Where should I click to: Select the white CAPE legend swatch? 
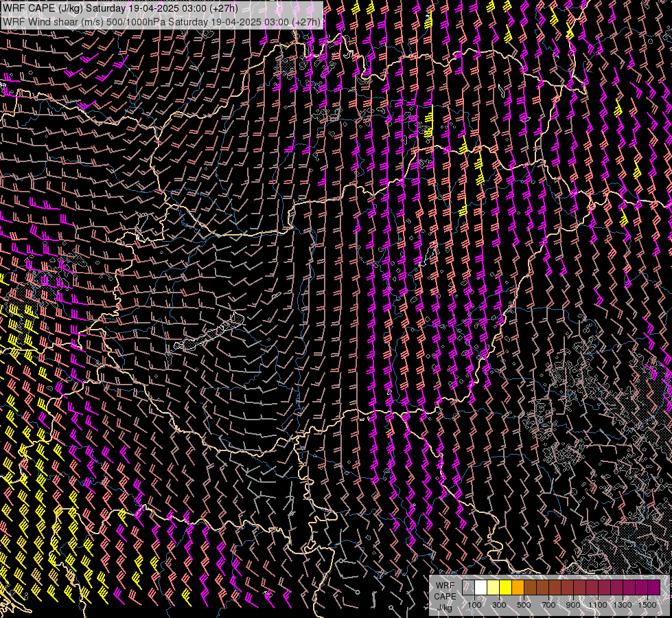(481, 588)
